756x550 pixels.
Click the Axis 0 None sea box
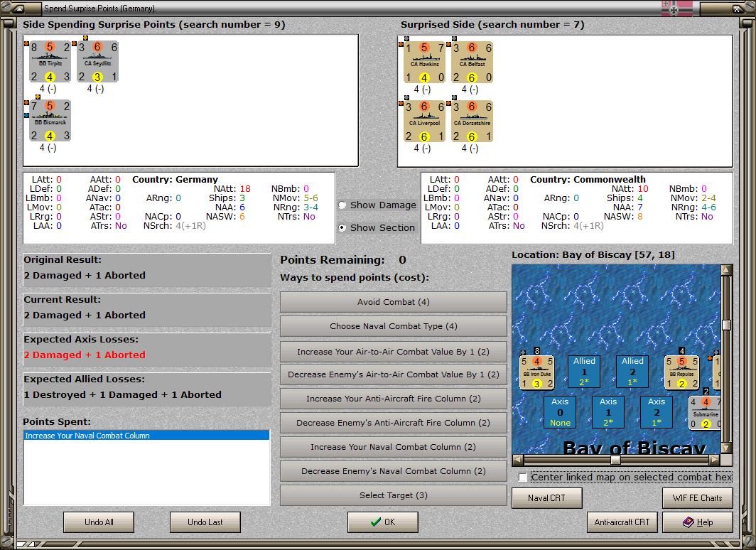(x=560, y=412)
